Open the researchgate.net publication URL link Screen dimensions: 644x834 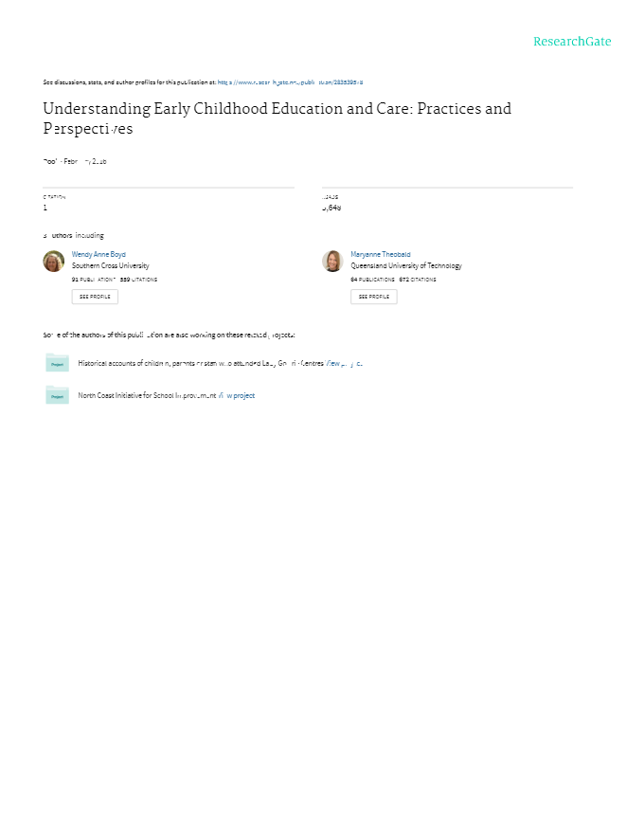point(291,82)
